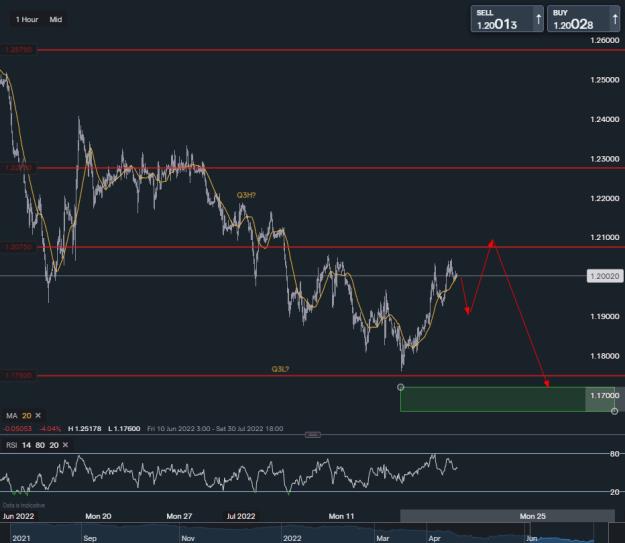The height and width of the screenshot is (543, 625).
Task: Open RSI 14 80 20 indicator settings
Action: (x=32, y=445)
